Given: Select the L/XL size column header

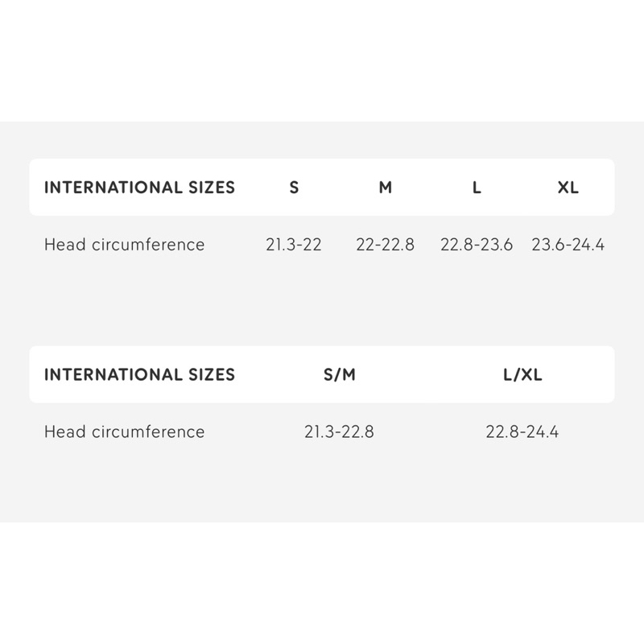Looking at the screenshot, I should point(522,374).
